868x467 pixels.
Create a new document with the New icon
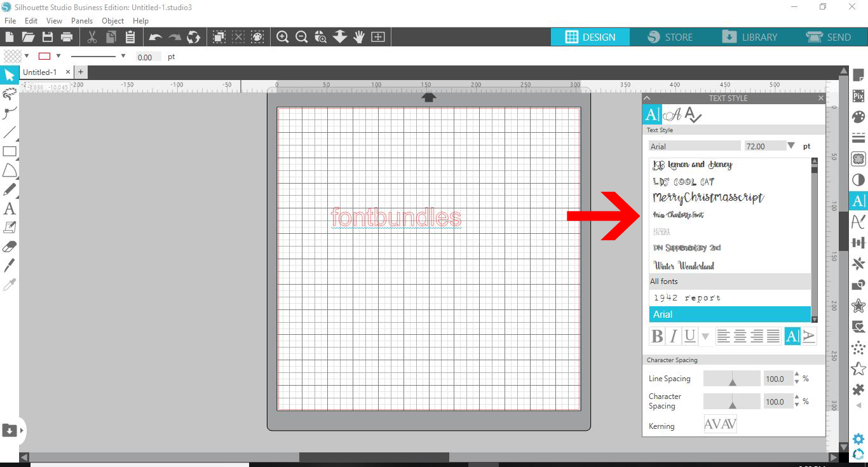10,37
